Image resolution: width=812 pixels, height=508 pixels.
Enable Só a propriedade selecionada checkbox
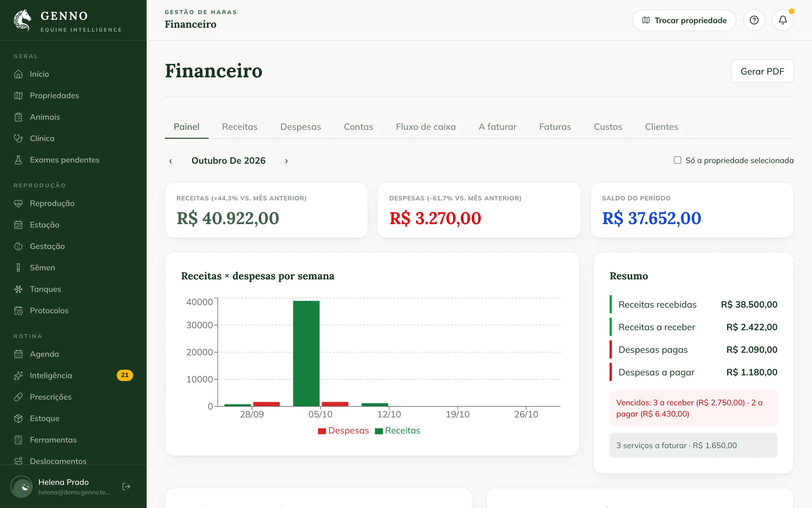[678, 160]
